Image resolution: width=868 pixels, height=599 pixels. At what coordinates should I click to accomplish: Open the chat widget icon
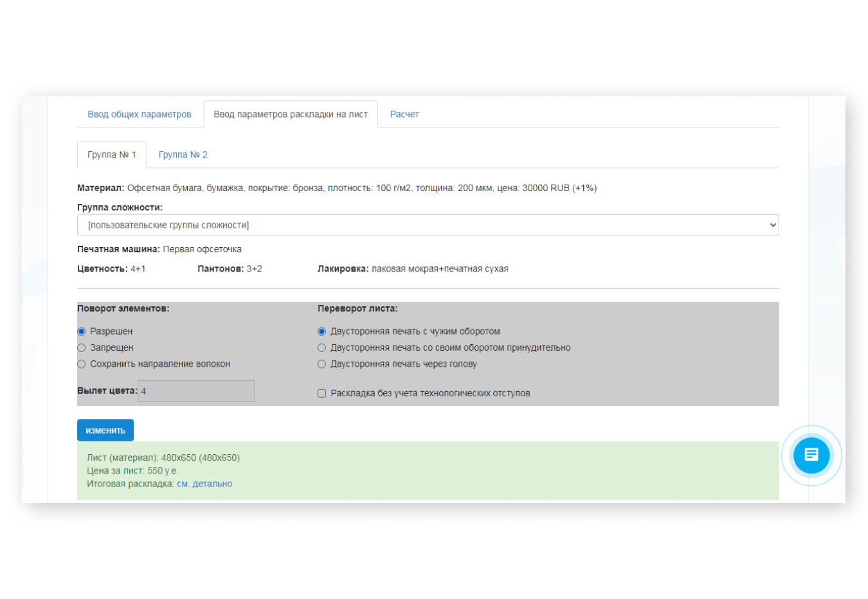click(811, 455)
